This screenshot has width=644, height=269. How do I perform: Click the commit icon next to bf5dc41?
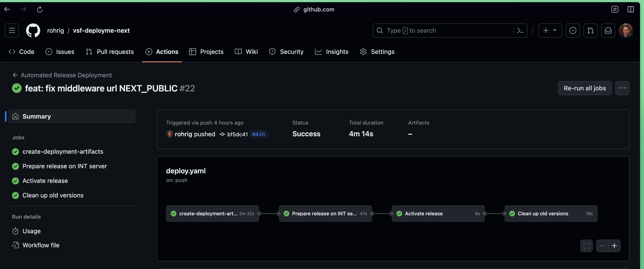pyautogui.click(x=222, y=134)
